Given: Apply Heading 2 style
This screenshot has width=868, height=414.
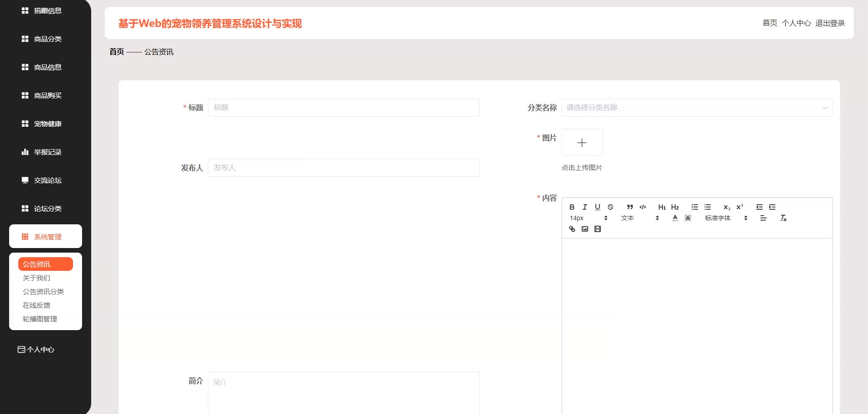Looking at the screenshot, I should [675, 207].
